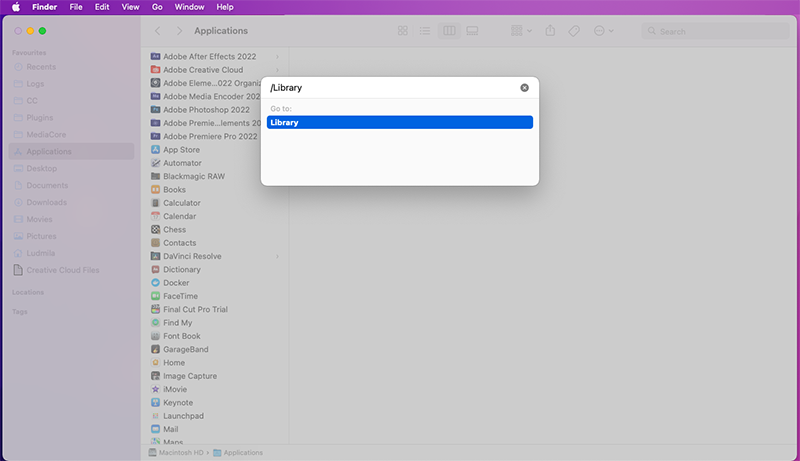Image resolution: width=800 pixels, height=461 pixels.
Task: Click the Search field
Action: tap(715, 31)
